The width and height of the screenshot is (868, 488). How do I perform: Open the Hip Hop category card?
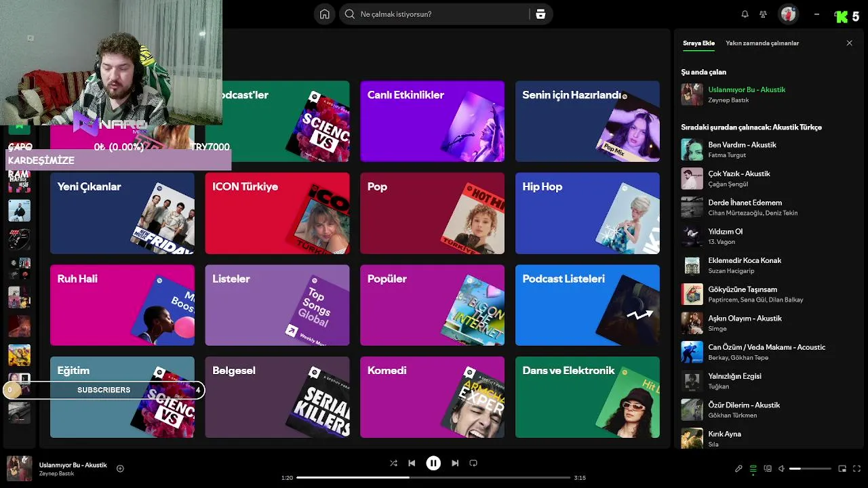pos(587,213)
